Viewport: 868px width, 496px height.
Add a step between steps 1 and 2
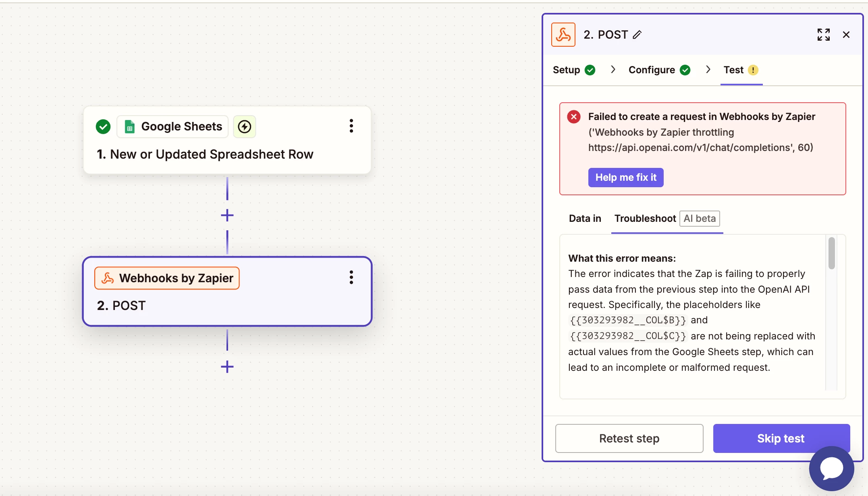227,215
